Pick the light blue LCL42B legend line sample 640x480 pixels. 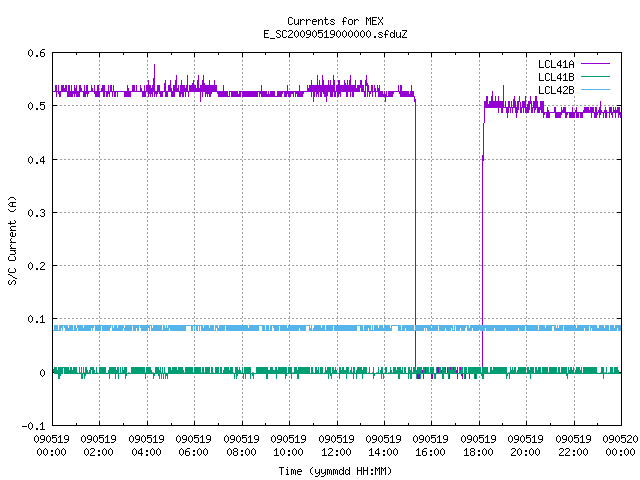click(x=595, y=90)
